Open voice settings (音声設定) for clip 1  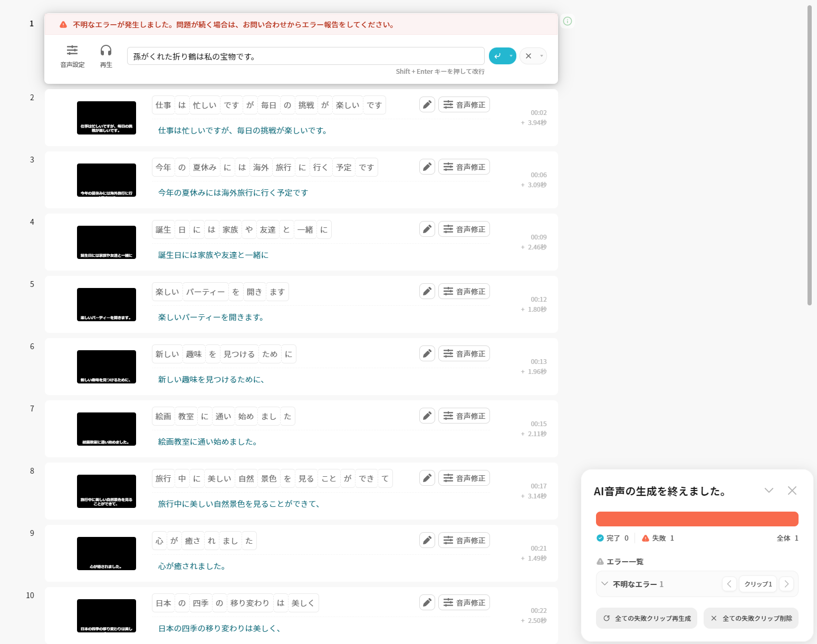point(72,56)
